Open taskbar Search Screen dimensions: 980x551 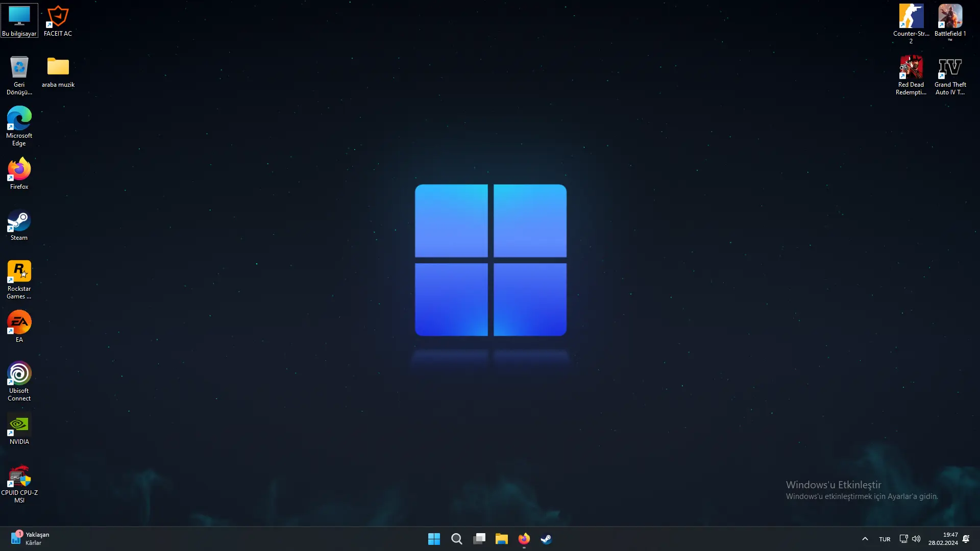point(457,539)
